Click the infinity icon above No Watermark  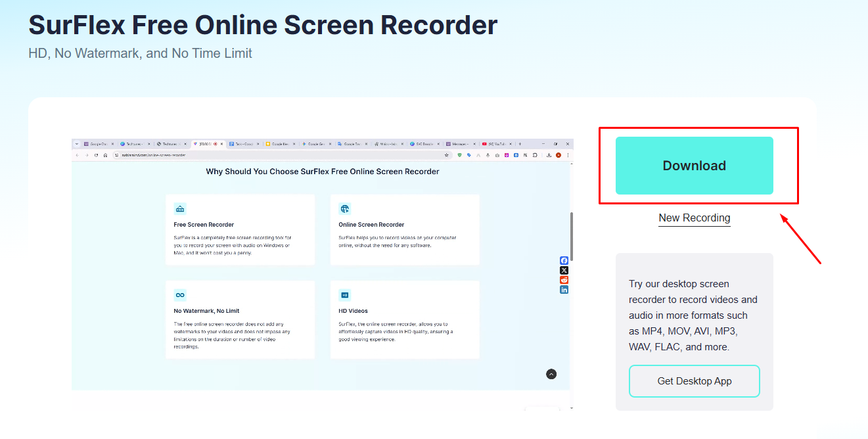click(180, 294)
